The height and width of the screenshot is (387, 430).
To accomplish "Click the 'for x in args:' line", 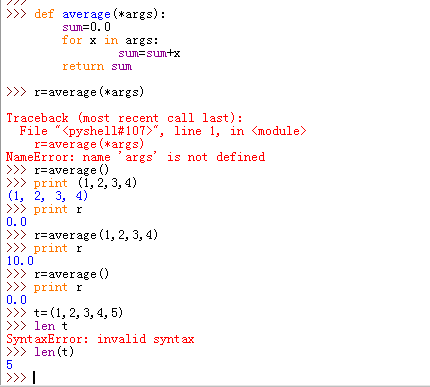I will pos(110,40).
